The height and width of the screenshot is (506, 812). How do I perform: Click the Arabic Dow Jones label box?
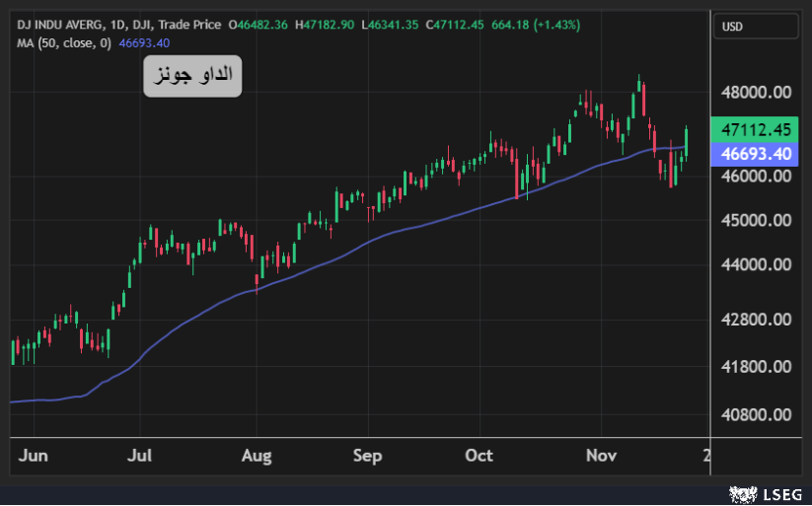tap(192, 76)
